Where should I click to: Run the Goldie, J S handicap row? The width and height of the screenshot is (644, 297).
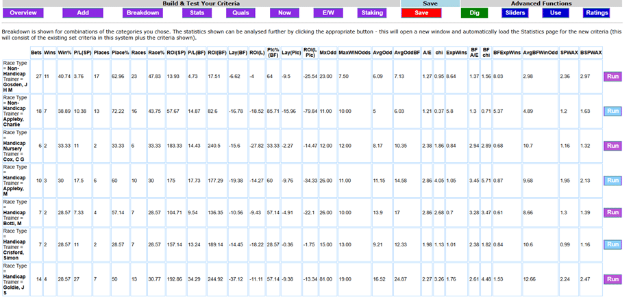[x=612, y=279]
